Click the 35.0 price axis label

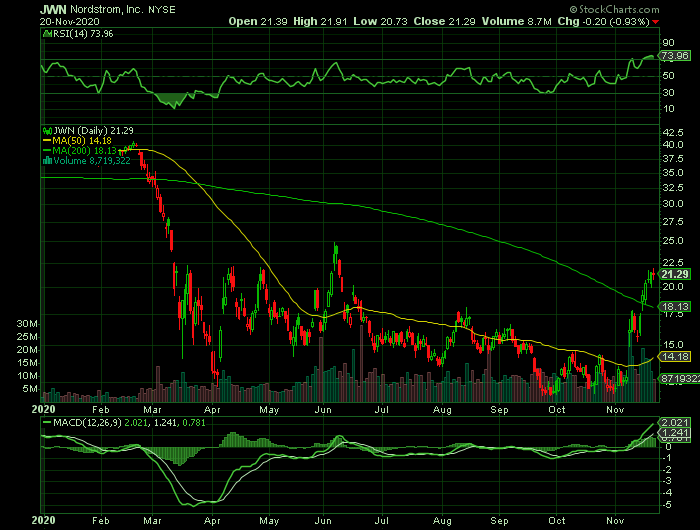click(x=673, y=173)
